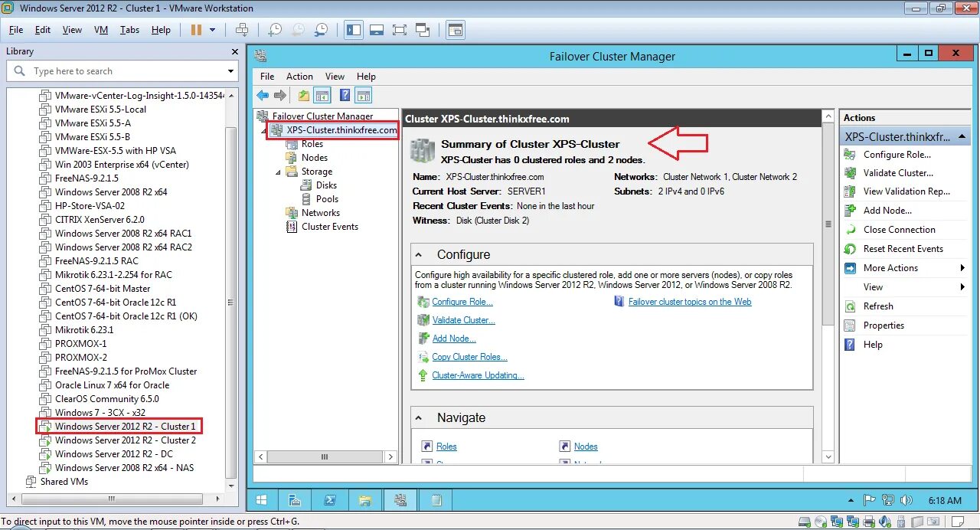Click the Back arrow in Failover Cluster Manager
980x530 pixels.
click(x=263, y=96)
